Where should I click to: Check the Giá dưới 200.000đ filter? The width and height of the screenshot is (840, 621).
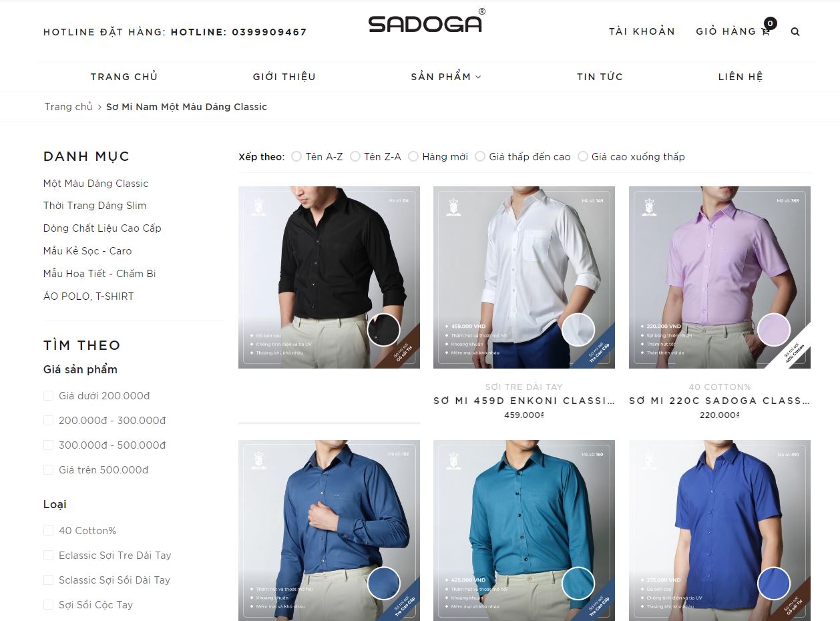pos(48,396)
